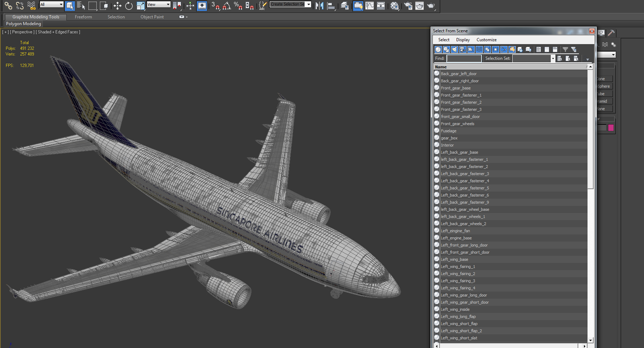
Task: Toggle Display Cameras filter in dialog
Action: [x=463, y=50]
